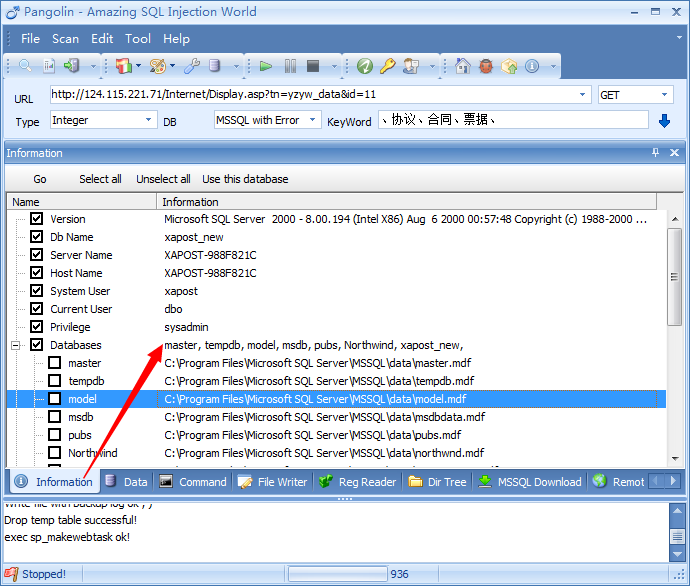Open the Edit menu

click(x=102, y=39)
